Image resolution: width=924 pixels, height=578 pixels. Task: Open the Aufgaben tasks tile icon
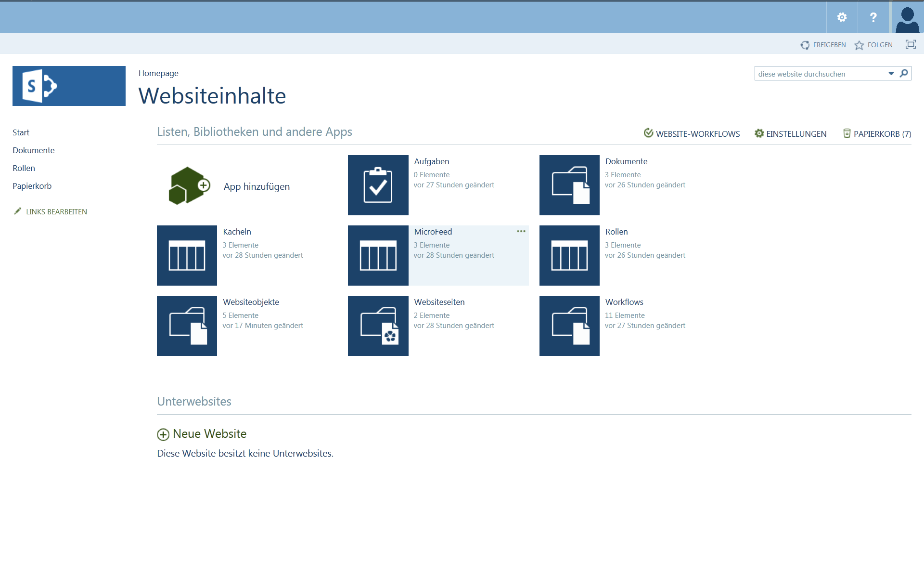point(378,185)
